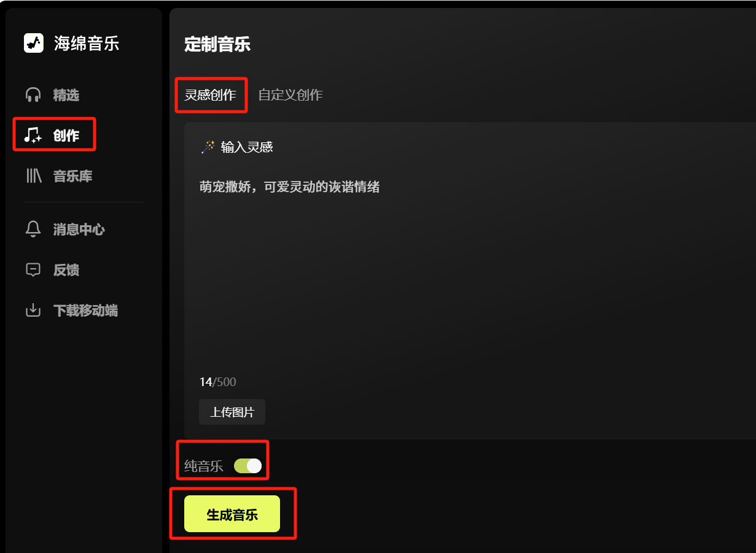
Task: Switch to the 灵感创作 tab
Action: click(211, 95)
